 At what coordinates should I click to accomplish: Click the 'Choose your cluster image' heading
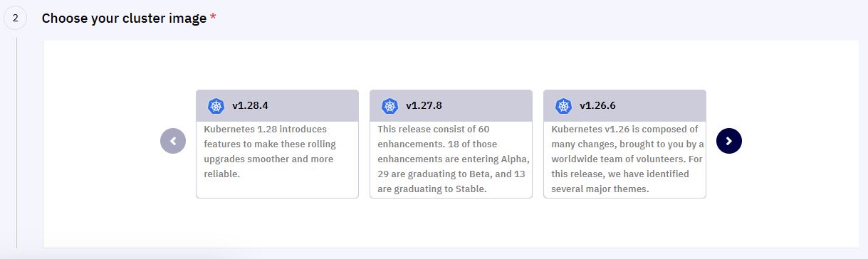click(x=124, y=18)
